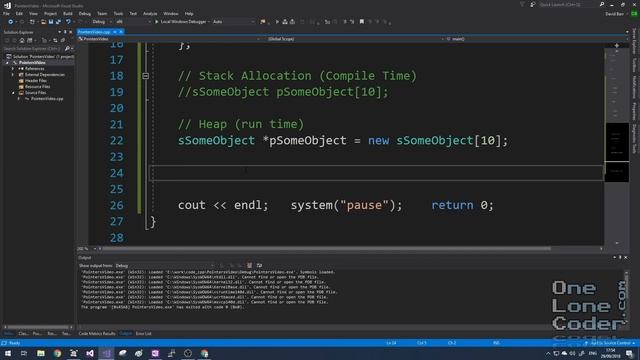
Task: Collapse the comment block at line 18
Action: point(145,76)
